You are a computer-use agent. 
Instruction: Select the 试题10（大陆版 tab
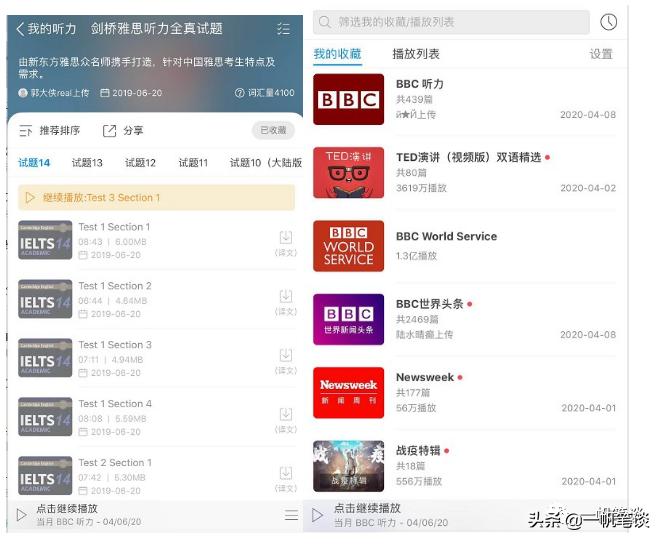(266, 163)
